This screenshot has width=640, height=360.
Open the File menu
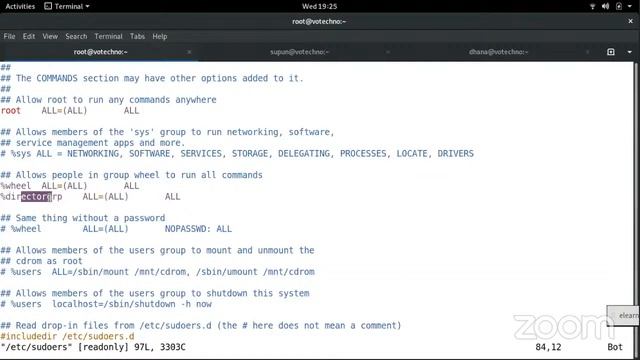pos(9,36)
